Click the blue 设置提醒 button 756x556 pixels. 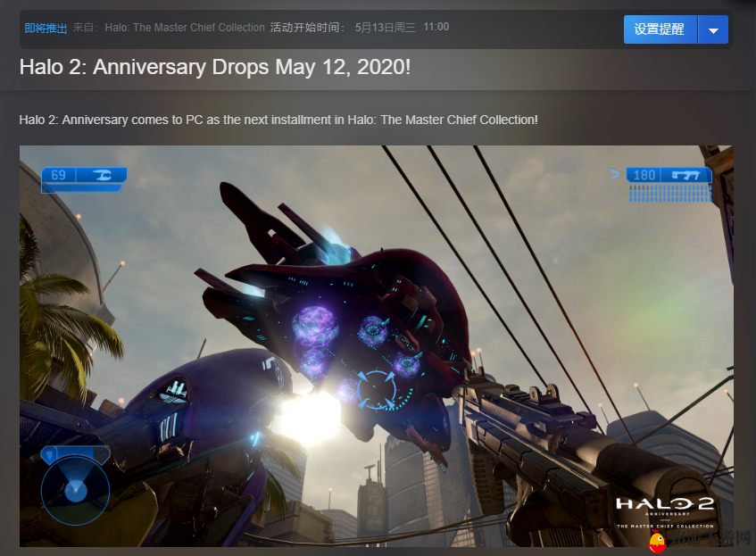tap(659, 29)
